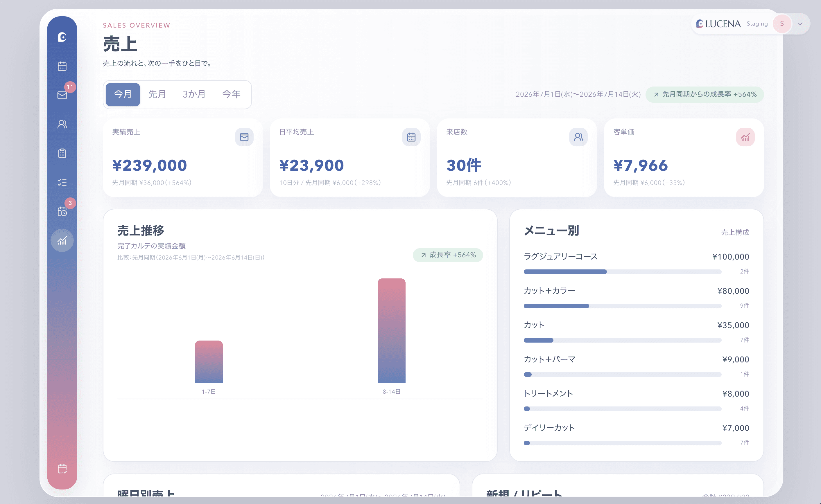Click the カット+パーマ progress bar
821x504 pixels.
pos(623,374)
